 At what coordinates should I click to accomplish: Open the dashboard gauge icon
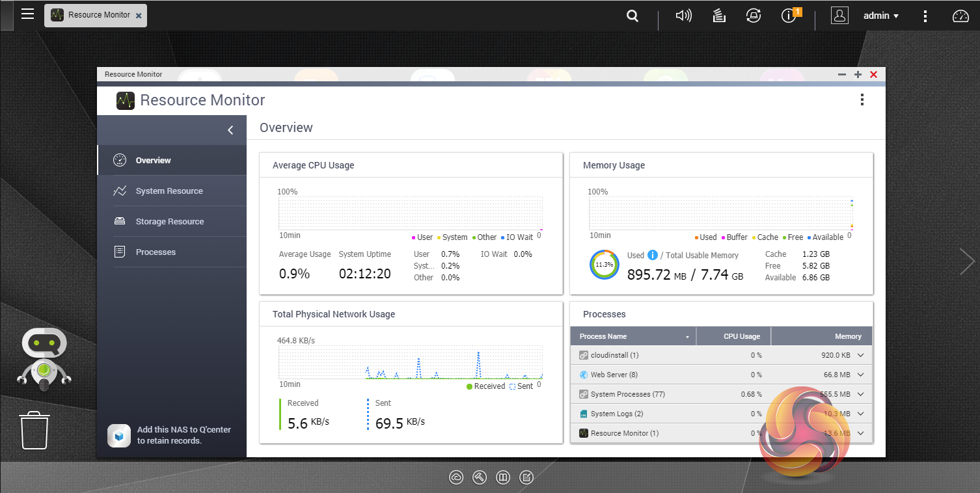click(x=960, y=16)
